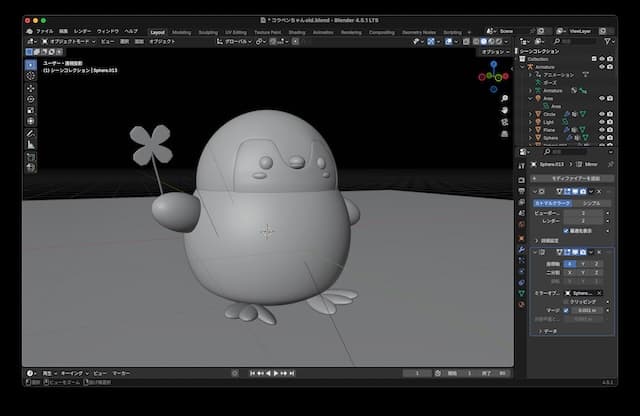Select the Add Cube tool
Image resolution: width=640 pixels, height=416 pixels.
pos(31,157)
